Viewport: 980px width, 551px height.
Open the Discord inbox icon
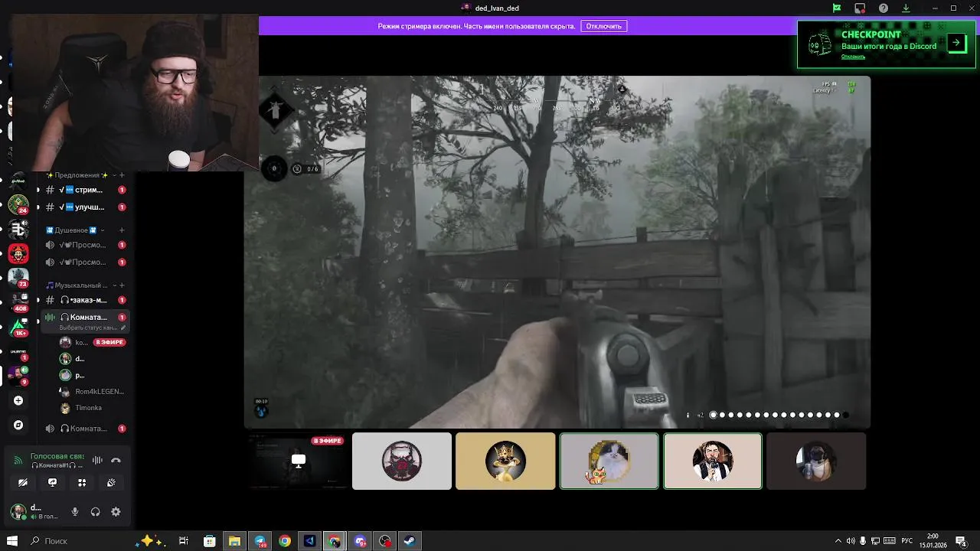point(860,8)
